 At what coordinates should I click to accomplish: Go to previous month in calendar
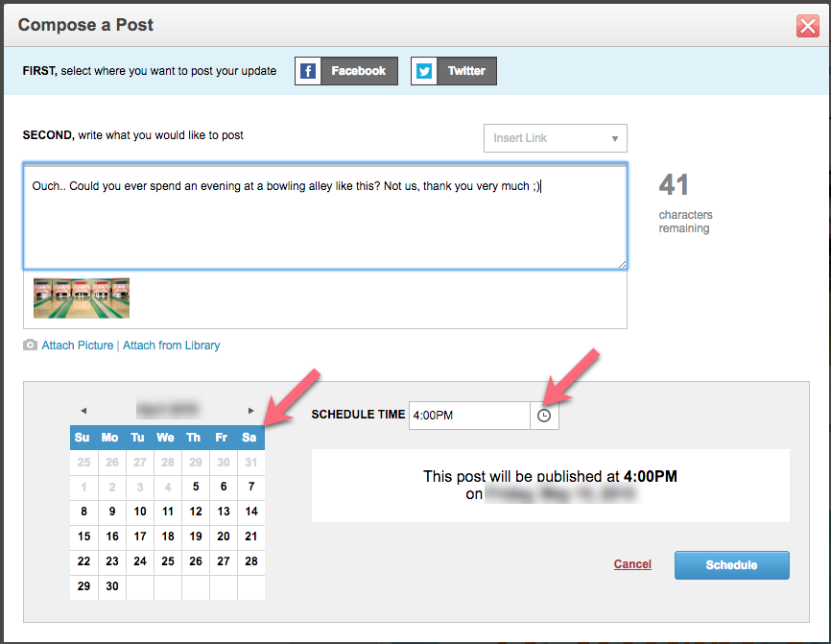tap(83, 411)
